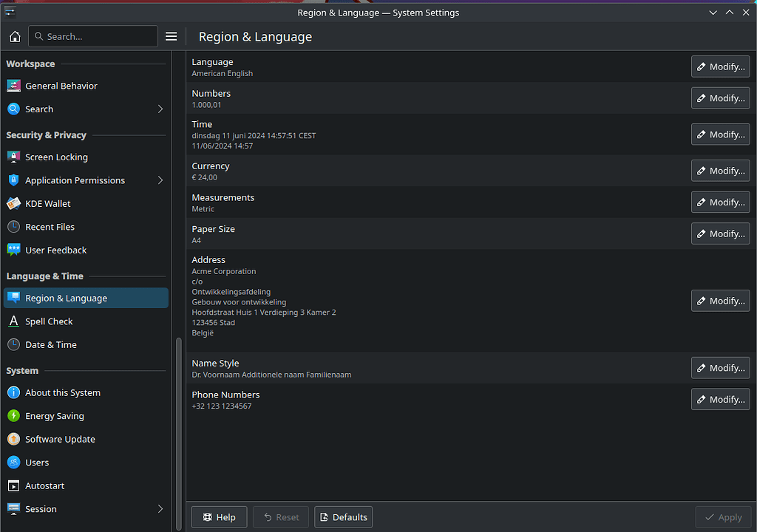The height and width of the screenshot is (532, 757).
Task: Click the Recent Files icon
Action: click(13, 227)
